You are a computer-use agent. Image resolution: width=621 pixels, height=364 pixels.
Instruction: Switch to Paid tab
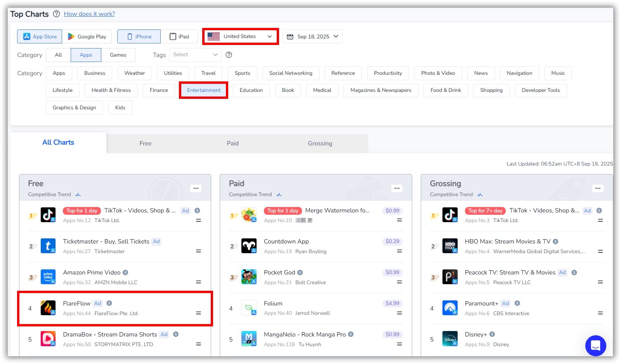pyautogui.click(x=233, y=143)
